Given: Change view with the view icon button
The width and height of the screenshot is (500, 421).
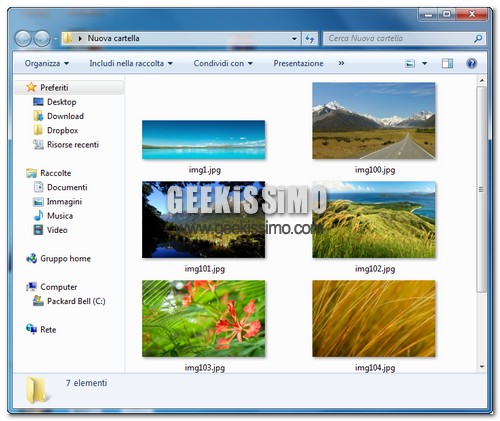Looking at the screenshot, I should tap(410, 63).
